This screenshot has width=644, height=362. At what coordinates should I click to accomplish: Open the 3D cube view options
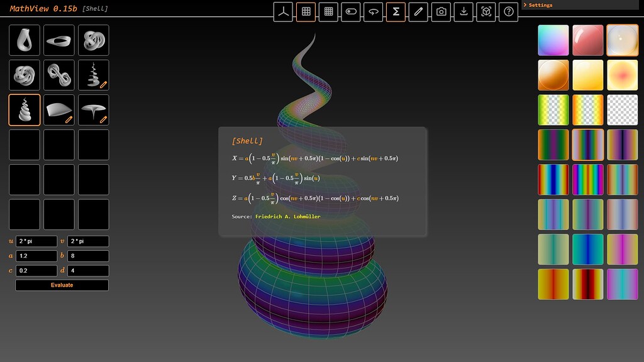(486, 11)
